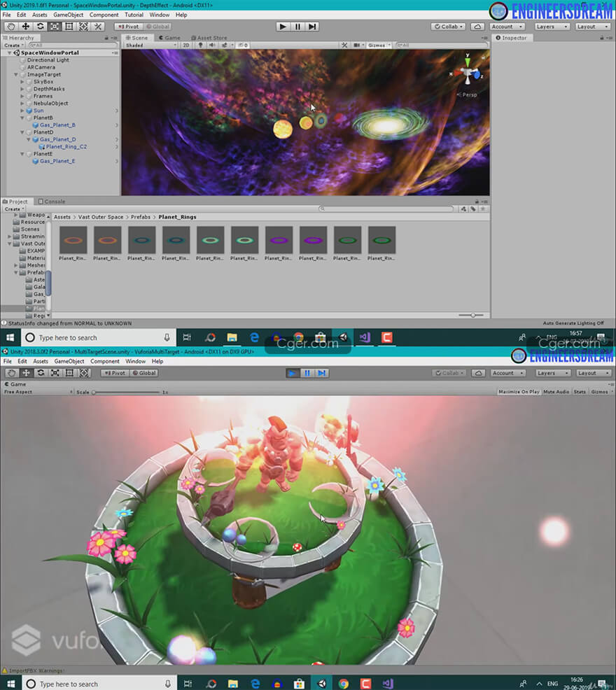Screen dimensions: 616x690
Task: Select the Rect Transform tool in upper toolbar
Action: tap(69, 27)
